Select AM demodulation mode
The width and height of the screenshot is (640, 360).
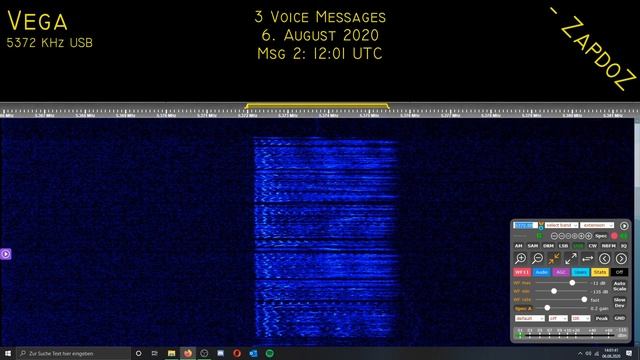[x=518, y=246]
